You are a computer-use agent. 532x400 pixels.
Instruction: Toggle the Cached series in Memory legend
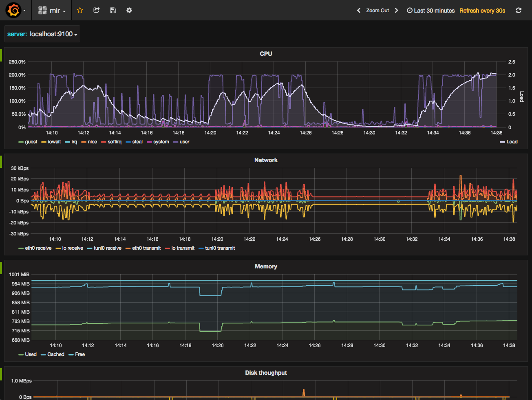point(55,354)
